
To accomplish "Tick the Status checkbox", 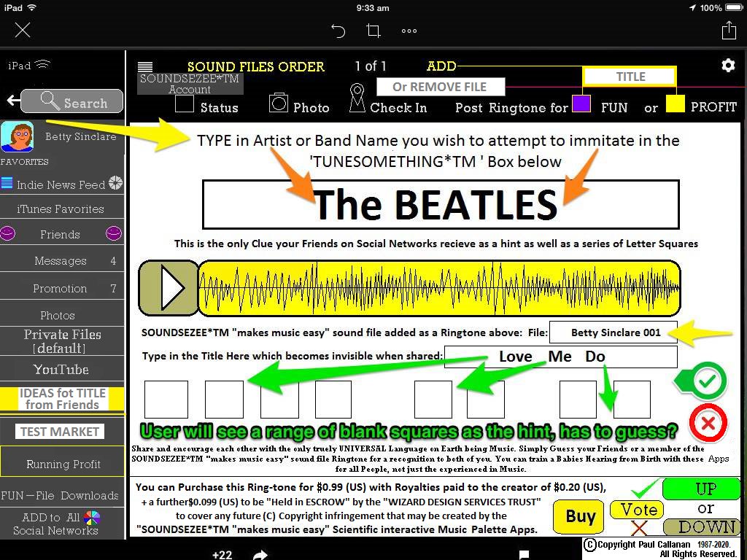I will (x=185, y=104).
